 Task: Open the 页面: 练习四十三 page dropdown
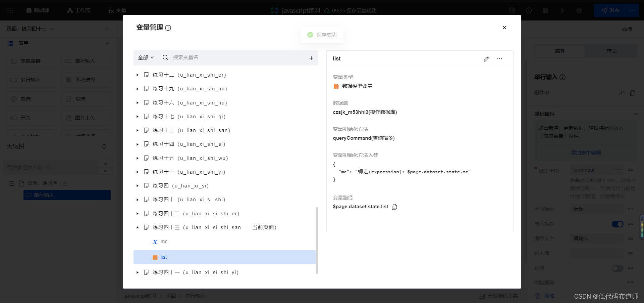(30, 29)
